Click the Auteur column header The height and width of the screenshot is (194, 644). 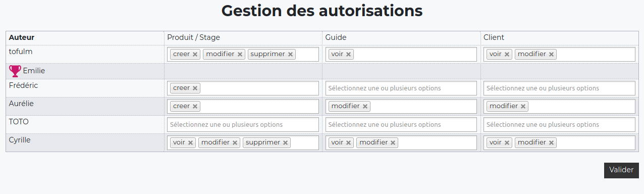pos(22,37)
